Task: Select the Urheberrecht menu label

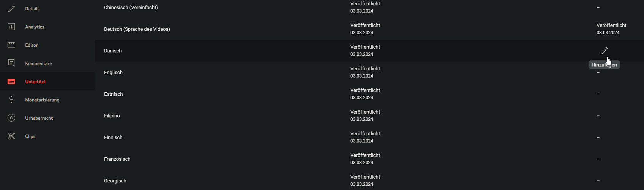Action: [x=39, y=118]
